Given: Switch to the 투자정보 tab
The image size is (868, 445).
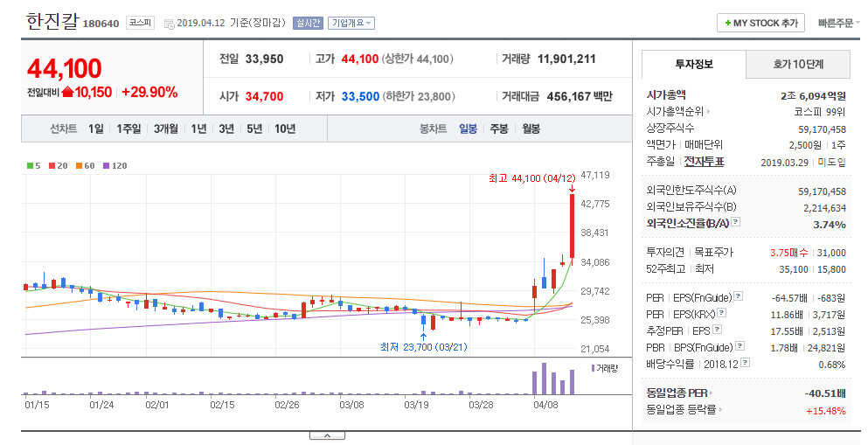Looking at the screenshot, I should tap(694, 64).
